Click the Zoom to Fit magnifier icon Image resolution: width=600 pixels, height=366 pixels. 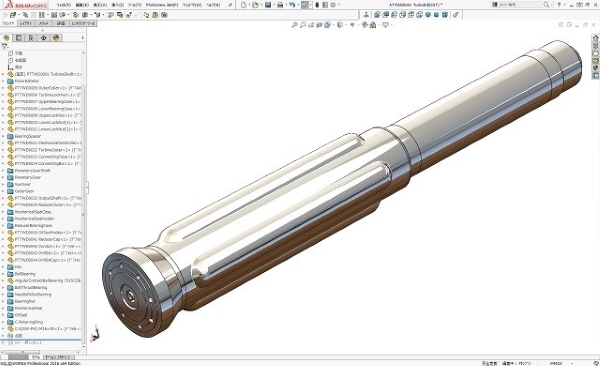click(295, 25)
